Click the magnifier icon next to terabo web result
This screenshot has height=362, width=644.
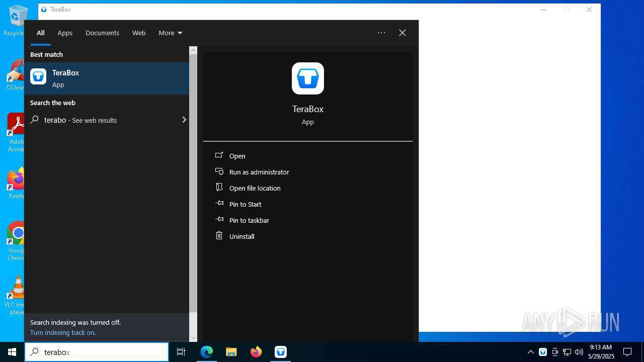tap(35, 120)
